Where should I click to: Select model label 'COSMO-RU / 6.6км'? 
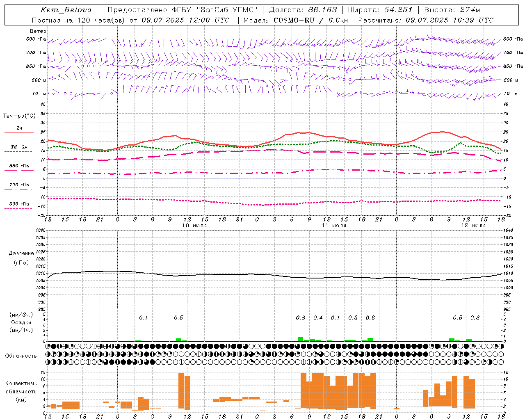point(311,20)
